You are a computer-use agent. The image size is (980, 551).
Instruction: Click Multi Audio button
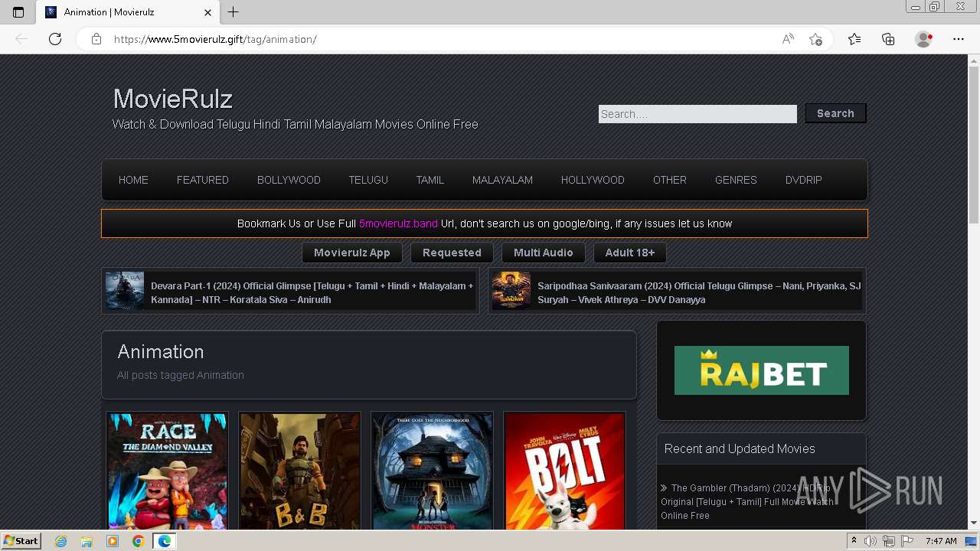click(544, 253)
